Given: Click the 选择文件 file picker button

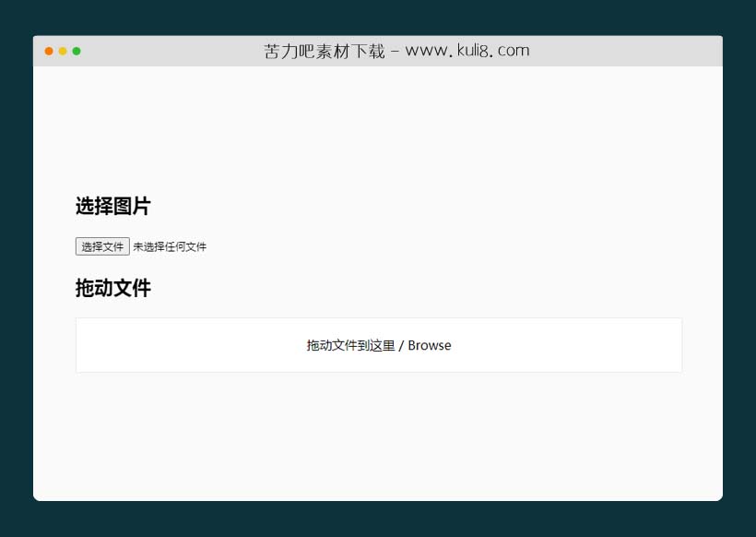Looking at the screenshot, I should click(101, 246).
